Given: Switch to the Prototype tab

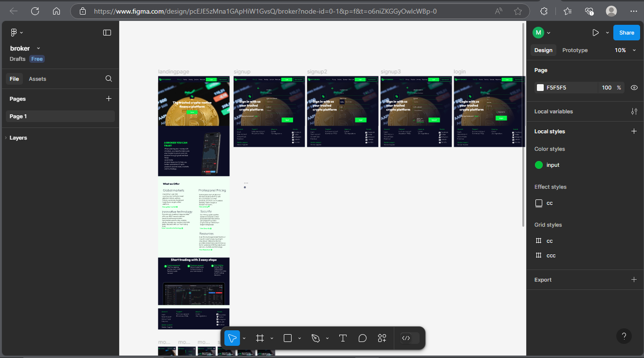Looking at the screenshot, I should 575,50.
